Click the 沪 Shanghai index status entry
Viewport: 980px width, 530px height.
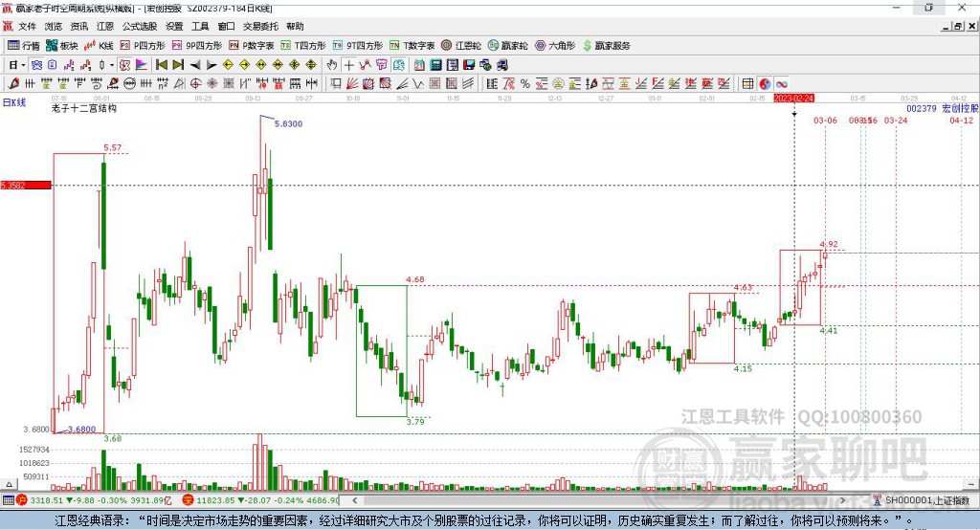[95, 500]
